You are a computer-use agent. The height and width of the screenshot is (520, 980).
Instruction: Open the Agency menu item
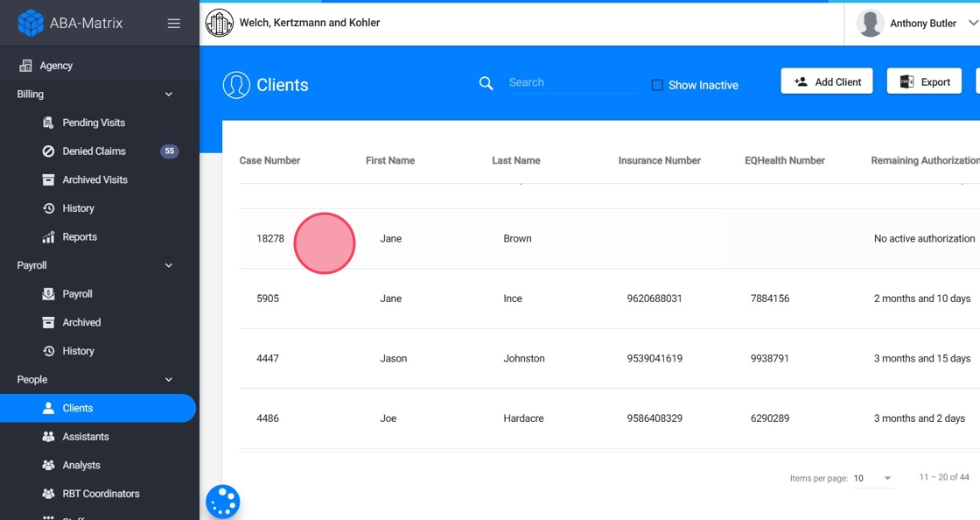point(100,66)
